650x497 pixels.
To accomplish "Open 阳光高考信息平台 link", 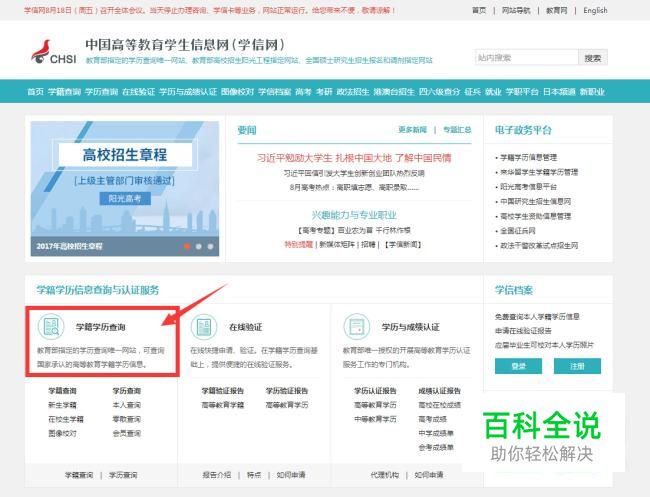I will (x=528, y=187).
